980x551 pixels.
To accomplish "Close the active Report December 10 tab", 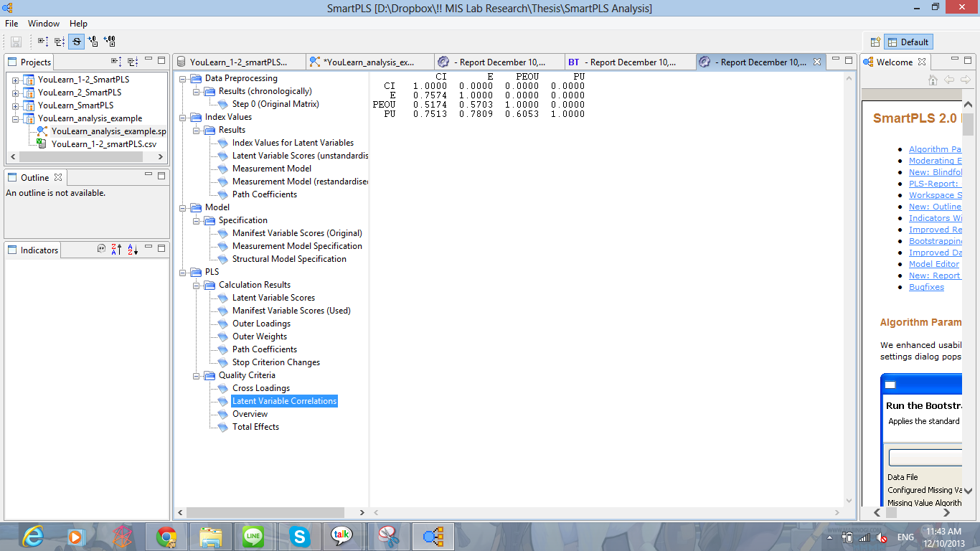I will click(x=816, y=62).
